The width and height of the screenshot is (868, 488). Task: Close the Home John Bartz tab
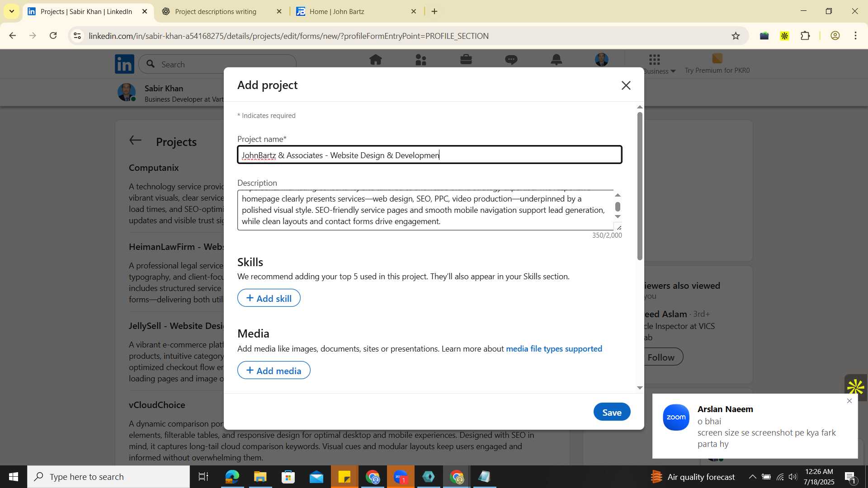tap(413, 12)
